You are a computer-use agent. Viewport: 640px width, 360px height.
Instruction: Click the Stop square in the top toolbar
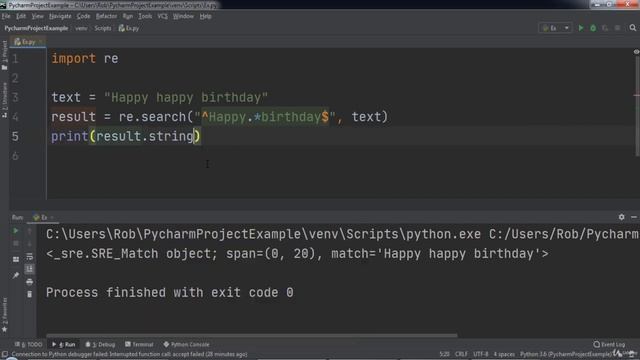(618, 28)
